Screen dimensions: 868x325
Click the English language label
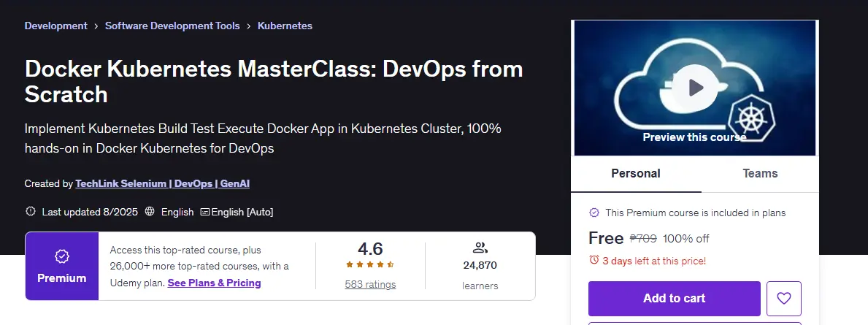(x=177, y=212)
